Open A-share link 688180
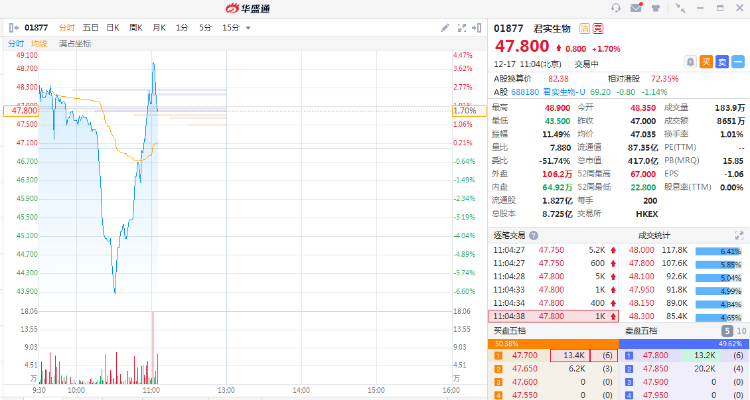 525,92
